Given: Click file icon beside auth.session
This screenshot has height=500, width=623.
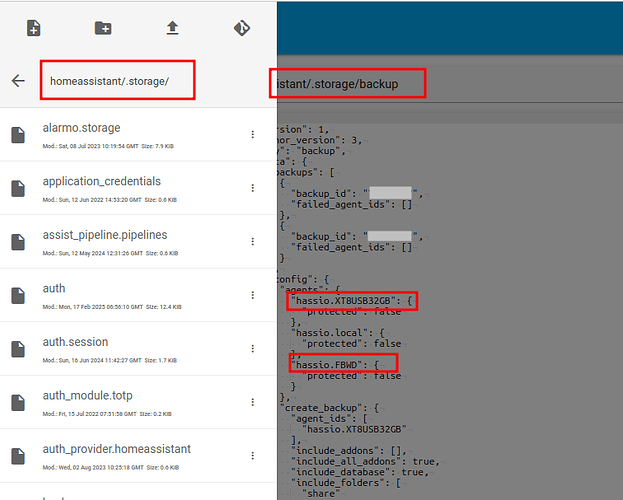Looking at the screenshot, I should pos(18,349).
